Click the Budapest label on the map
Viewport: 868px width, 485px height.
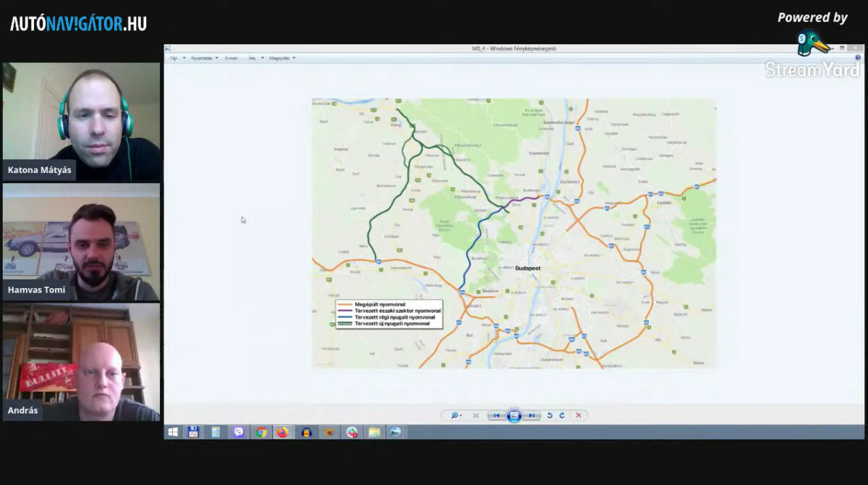[528, 269]
